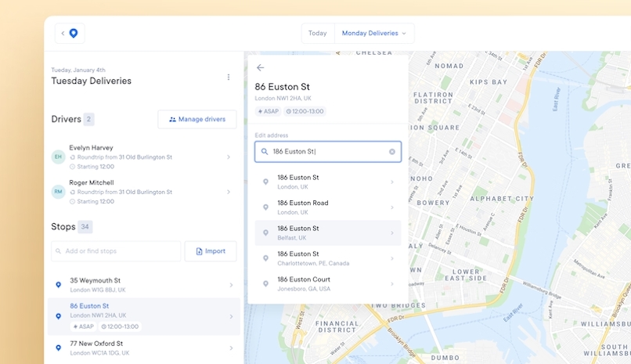
Task: Open the three-dot menu for Tuesday Deliveries
Action: tap(228, 77)
